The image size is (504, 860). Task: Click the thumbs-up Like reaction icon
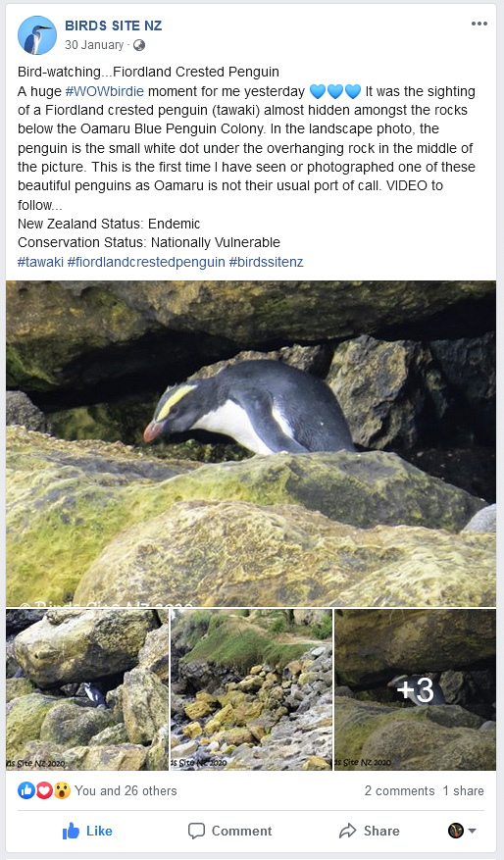click(x=25, y=790)
